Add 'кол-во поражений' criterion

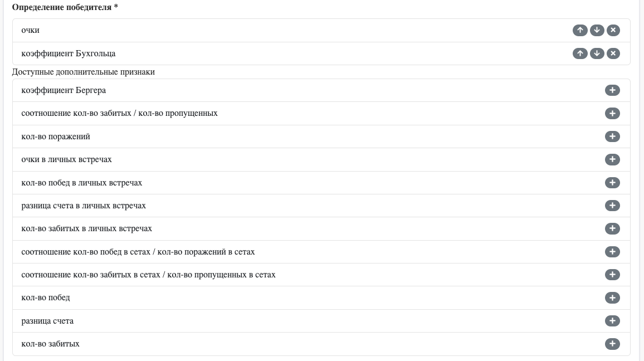point(612,136)
